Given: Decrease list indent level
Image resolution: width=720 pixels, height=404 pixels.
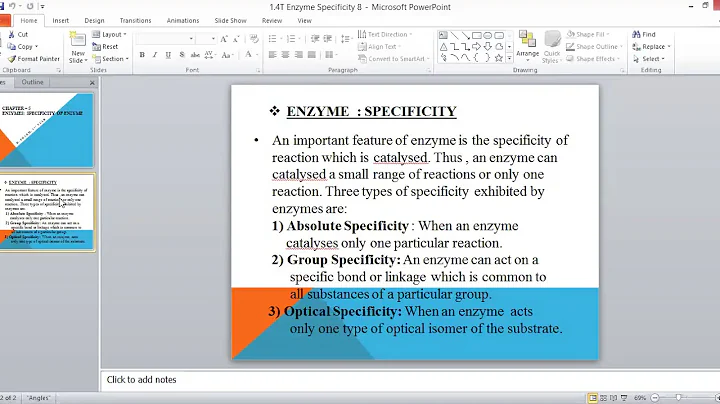Looking at the screenshot, I should pyautogui.click(x=315, y=39).
